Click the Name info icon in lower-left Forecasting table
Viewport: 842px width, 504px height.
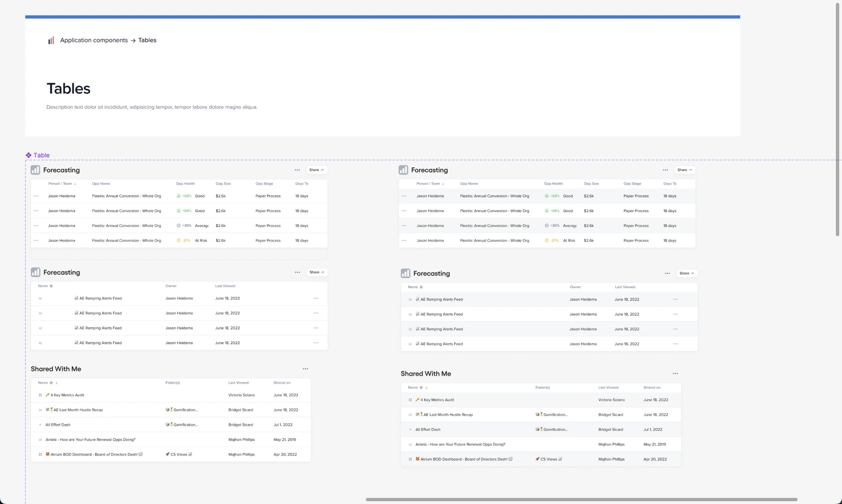[x=51, y=286]
